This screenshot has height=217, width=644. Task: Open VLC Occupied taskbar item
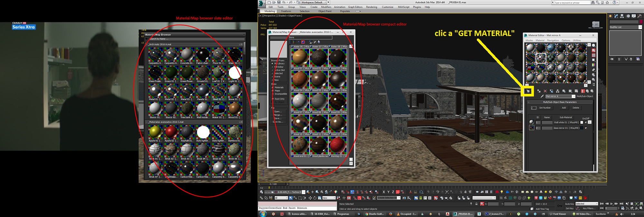click(407, 214)
